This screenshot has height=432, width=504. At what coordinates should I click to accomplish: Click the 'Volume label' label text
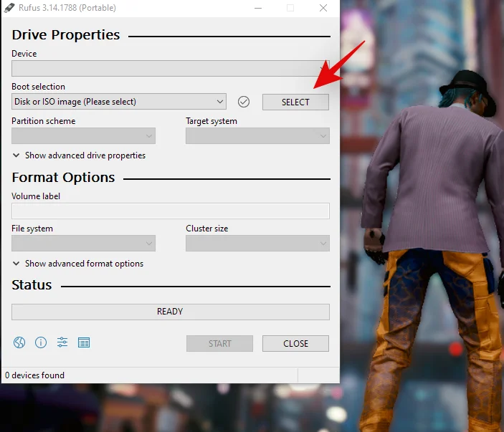[36, 196]
